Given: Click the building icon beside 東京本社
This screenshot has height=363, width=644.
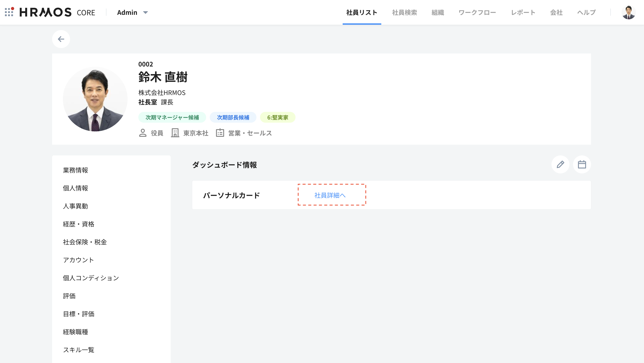Looking at the screenshot, I should click(175, 133).
